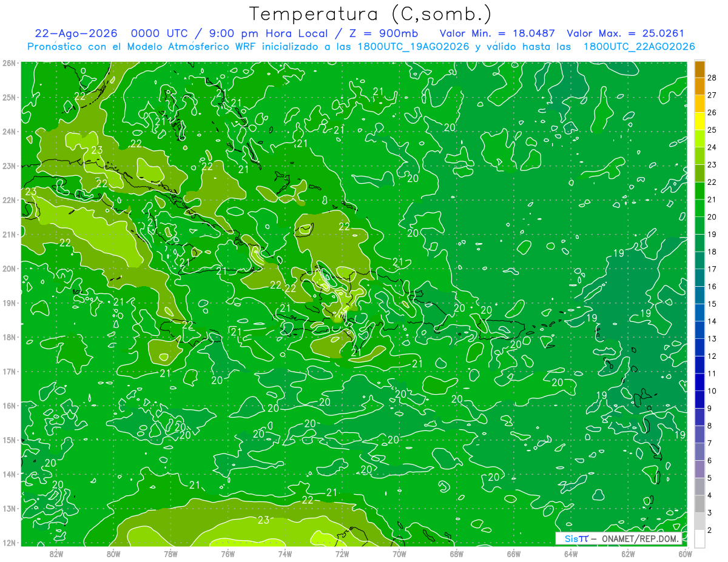
Task: Click the color bar legend label 2
Action: point(710,530)
